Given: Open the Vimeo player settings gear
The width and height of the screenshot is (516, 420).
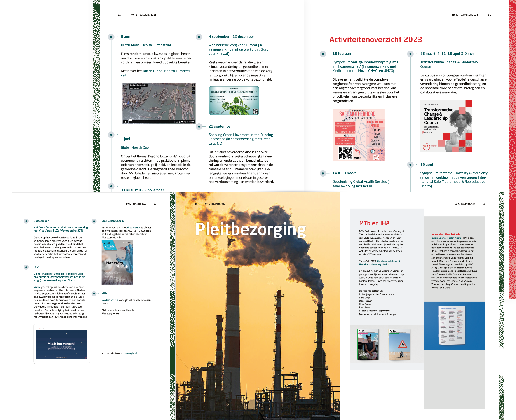Looking at the screenshot, I should click(182, 122).
